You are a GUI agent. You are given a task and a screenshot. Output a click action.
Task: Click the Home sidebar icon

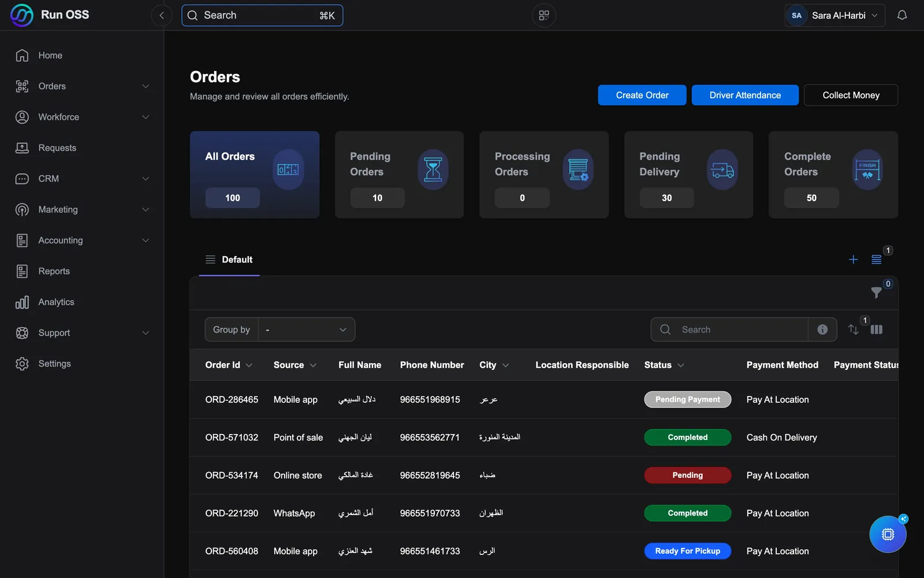click(22, 55)
